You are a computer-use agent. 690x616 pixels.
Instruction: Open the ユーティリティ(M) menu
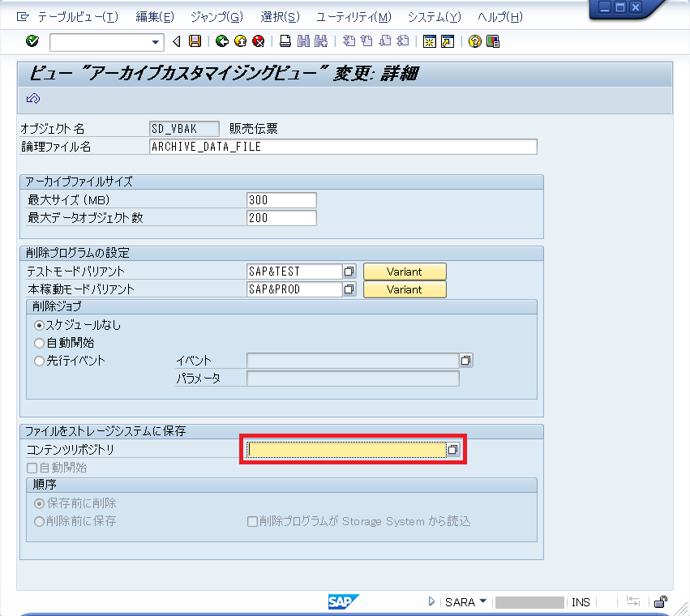pos(354,17)
